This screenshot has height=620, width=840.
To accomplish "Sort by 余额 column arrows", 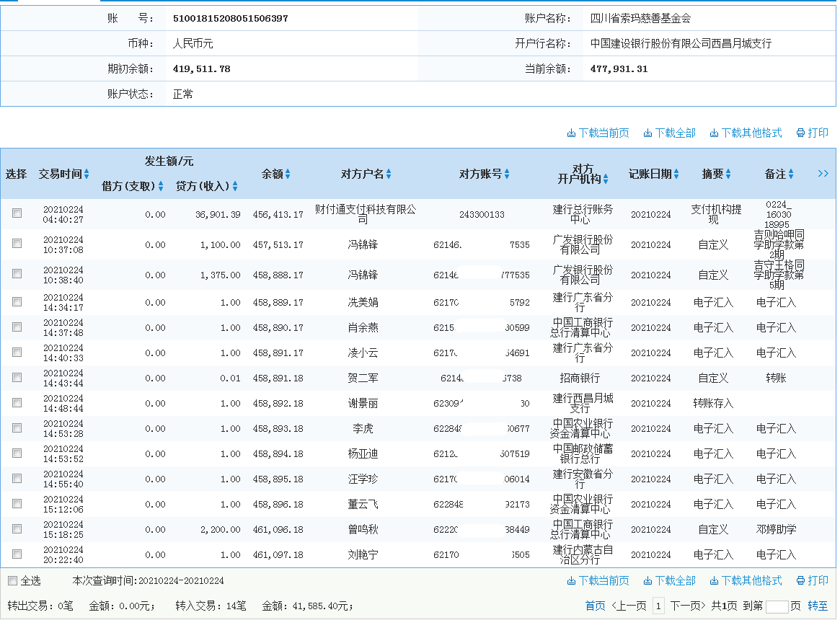I will pos(289,174).
